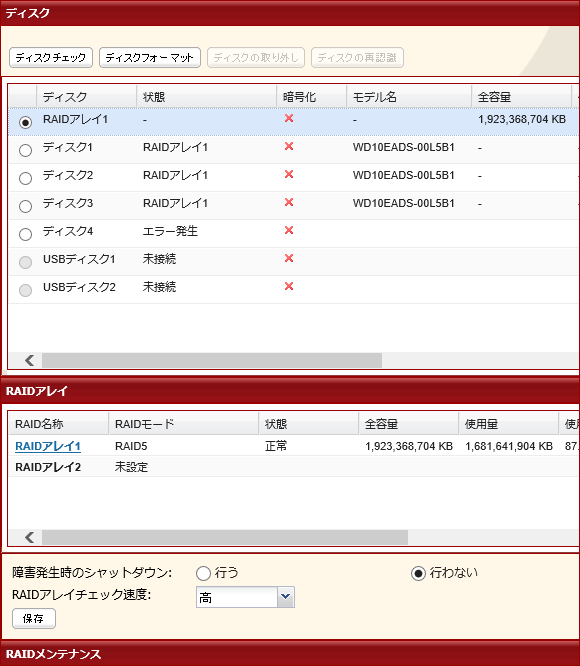Image resolution: width=580 pixels, height=666 pixels.
Task: Click left scroll arrow in RAID array list
Action: tap(29, 537)
